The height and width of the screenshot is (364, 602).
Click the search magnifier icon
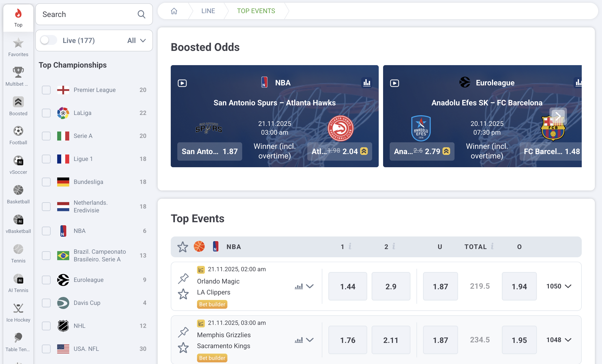point(141,14)
